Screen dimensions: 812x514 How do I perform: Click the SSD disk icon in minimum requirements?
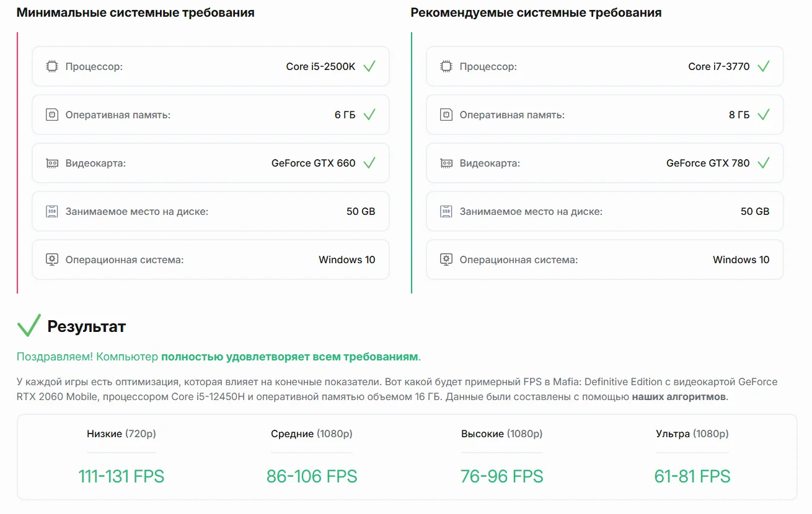(52, 211)
